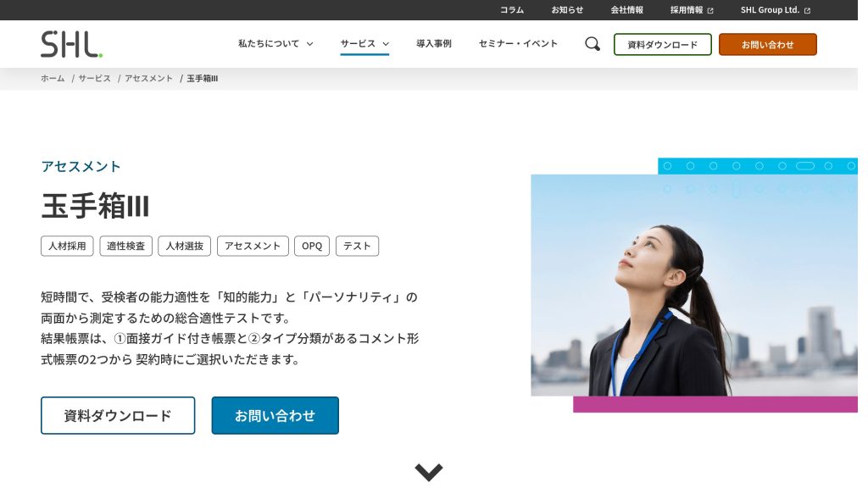Click blue お問い合わせ button below description

(275, 415)
